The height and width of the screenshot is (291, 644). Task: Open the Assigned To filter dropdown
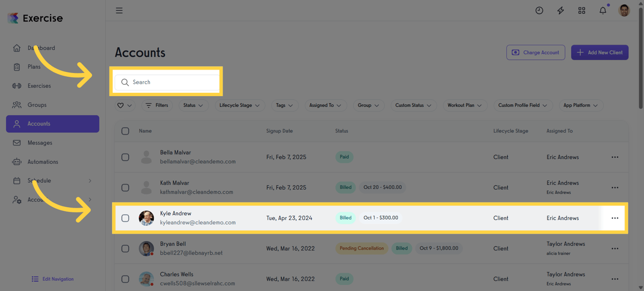[x=325, y=105]
